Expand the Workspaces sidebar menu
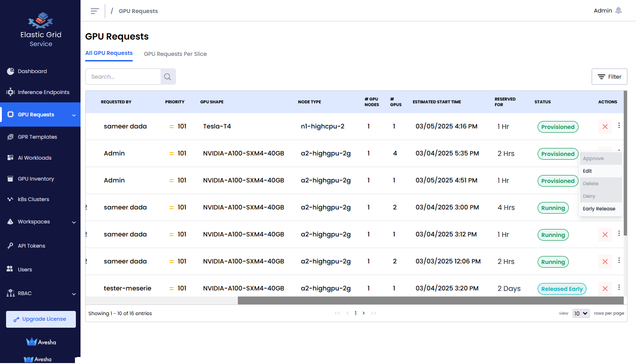The image size is (640, 364). [x=40, y=222]
